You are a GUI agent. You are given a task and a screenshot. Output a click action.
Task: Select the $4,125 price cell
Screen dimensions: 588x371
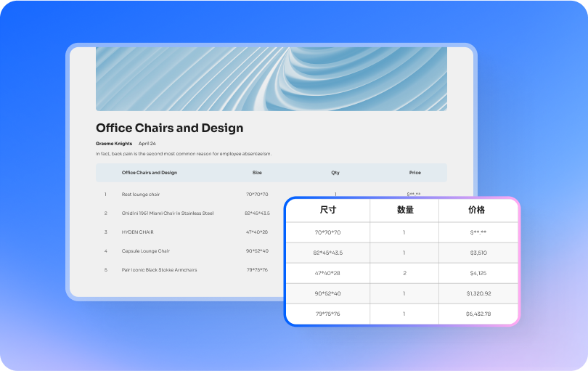[x=478, y=273]
